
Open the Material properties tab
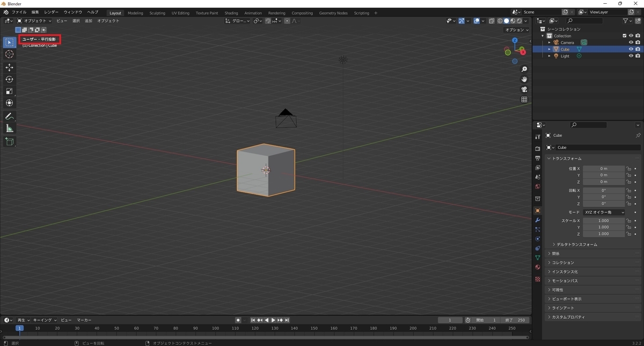537,267
